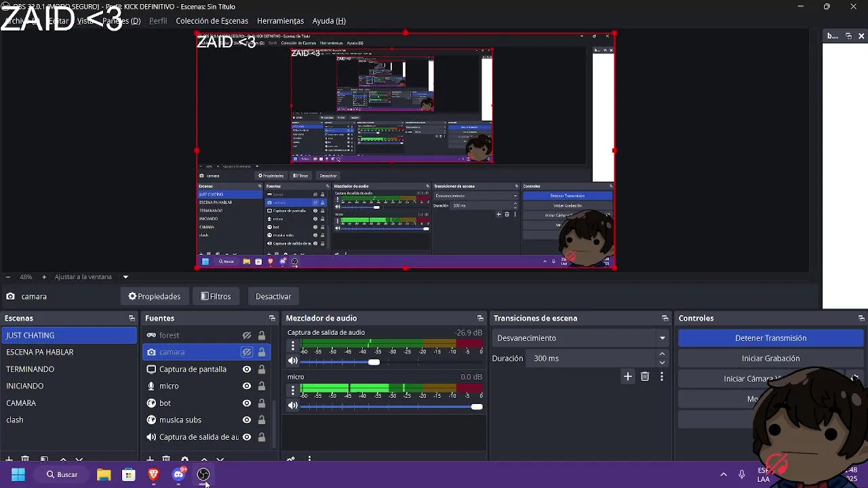Hide the musica subs source
Image resolution: width=868 pixels, height=488 pixels.
pos(247,420)
